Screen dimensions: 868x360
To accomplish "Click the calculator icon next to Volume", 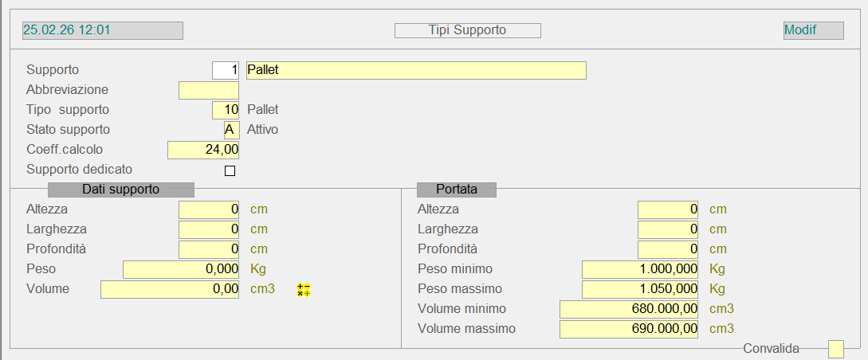I will pos(303,290).
